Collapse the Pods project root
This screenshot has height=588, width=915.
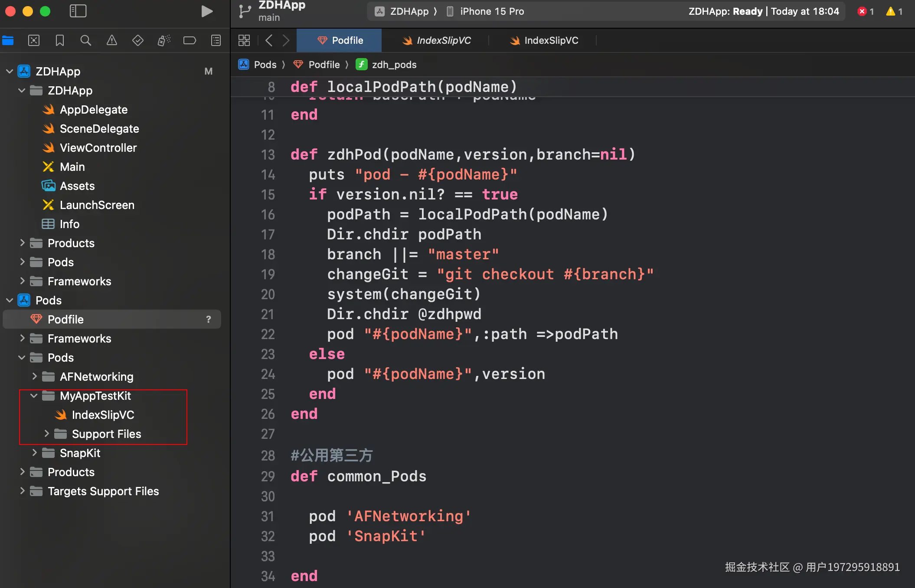(x=10, y=300)
